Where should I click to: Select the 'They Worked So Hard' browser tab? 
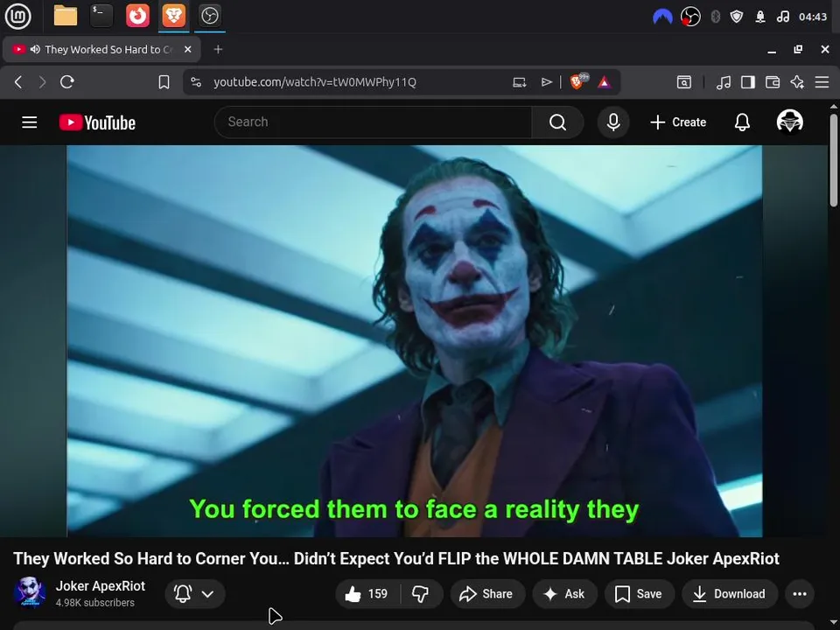click(101, 49)
